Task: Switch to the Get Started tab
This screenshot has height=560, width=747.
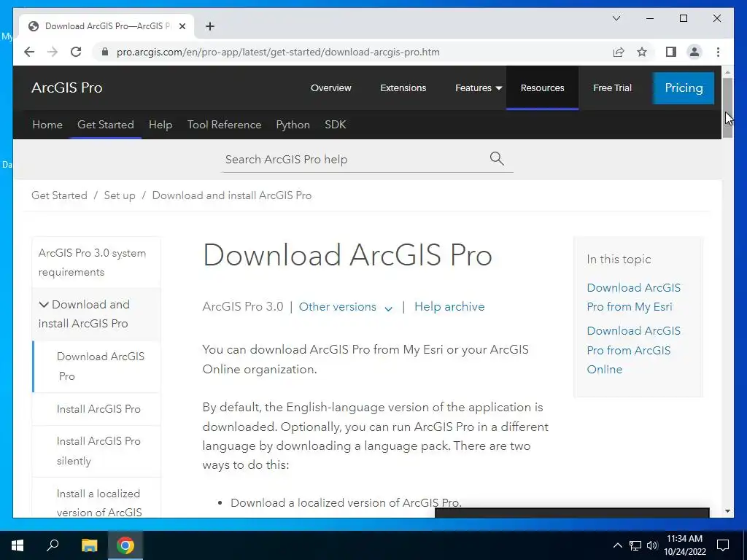Action: coord(105,125)
